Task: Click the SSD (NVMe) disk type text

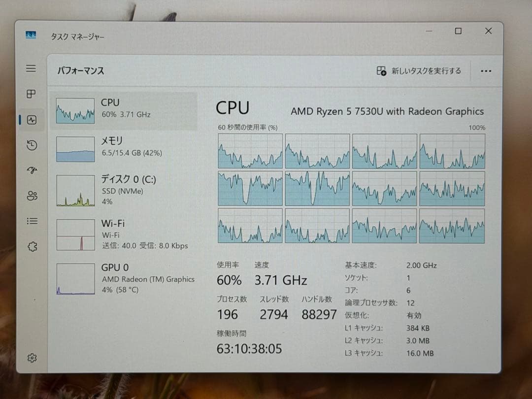Action: pyautogui.click(x=123, y=191)
